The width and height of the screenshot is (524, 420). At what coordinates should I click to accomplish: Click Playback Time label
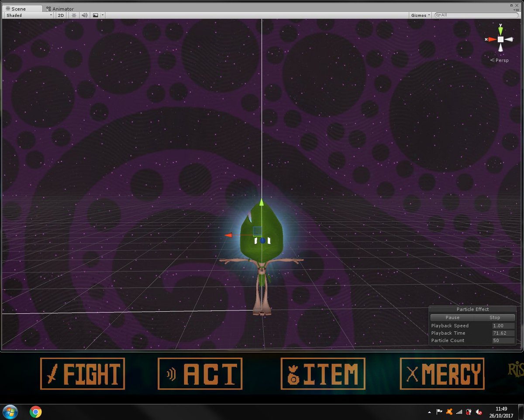(x=448, y=333)
